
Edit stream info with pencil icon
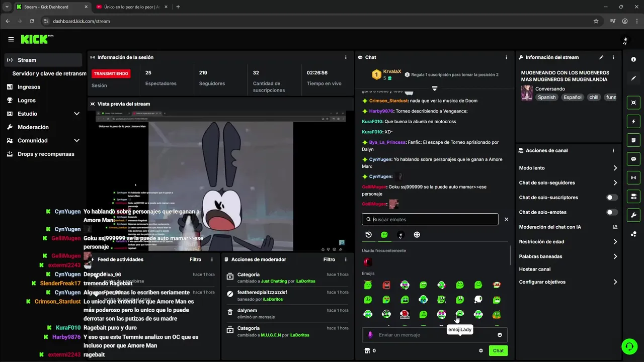601,57
